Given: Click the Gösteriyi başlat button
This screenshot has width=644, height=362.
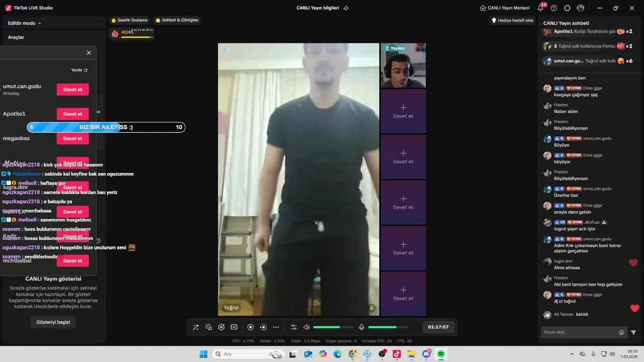Looking at the screenshot, I should [53, 322].
